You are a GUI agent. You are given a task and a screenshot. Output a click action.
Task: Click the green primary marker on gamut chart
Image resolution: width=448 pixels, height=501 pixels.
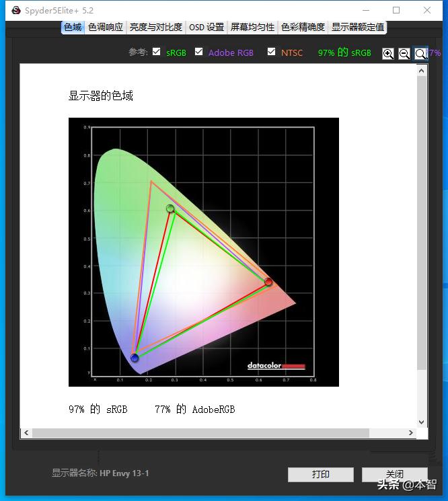click(170, 208)
